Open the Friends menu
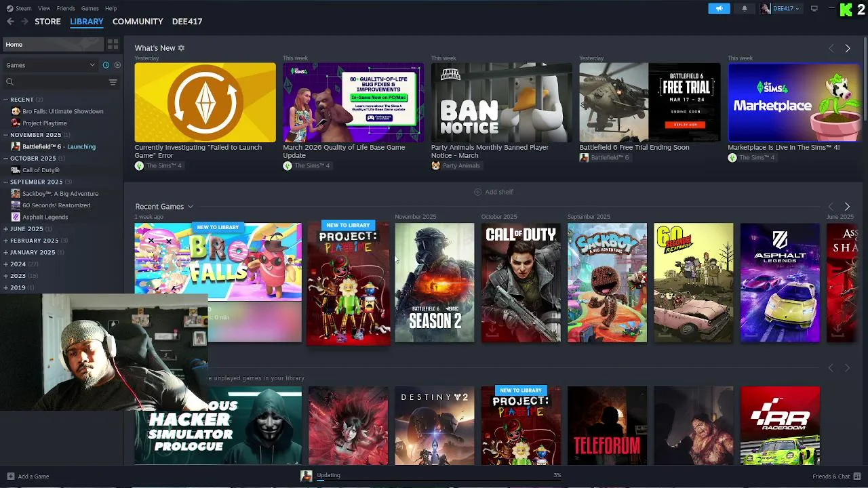The width and height of the screenshot is (868, 488). (x=66, y=8)
